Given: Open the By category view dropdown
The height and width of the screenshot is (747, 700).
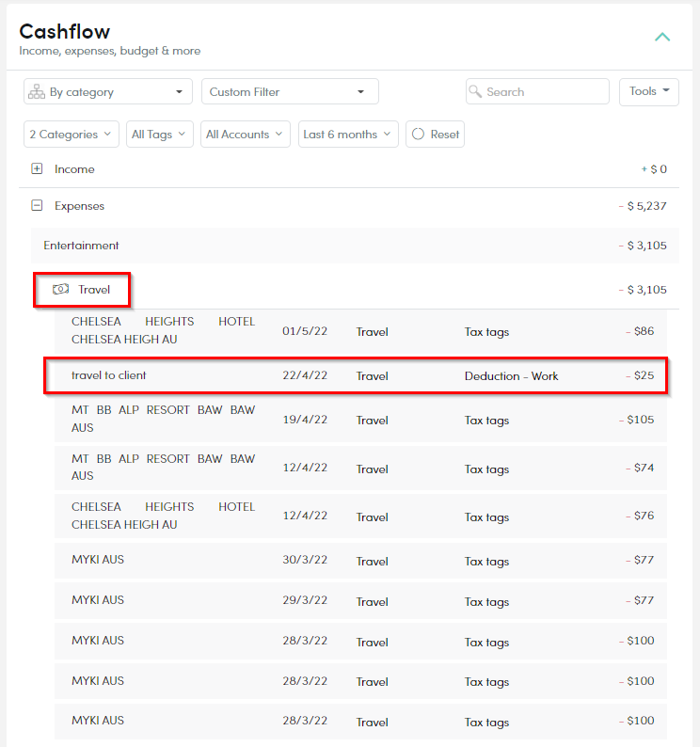Looking at the screenshot, I should coord(108,91).
